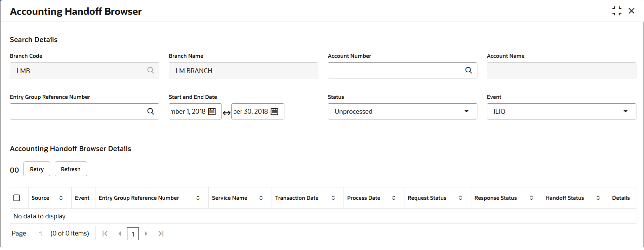Go to the next page arrow
Viewport: 644px width, 250px height.
click(146, 234)
